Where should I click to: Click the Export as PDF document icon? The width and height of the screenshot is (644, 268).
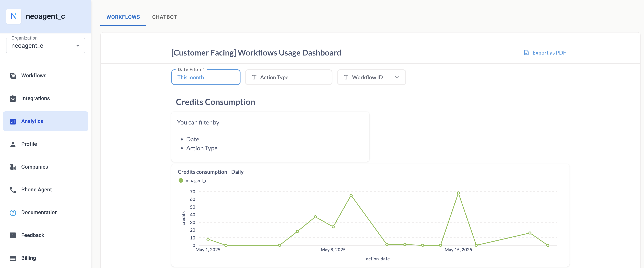pos(526,52)
